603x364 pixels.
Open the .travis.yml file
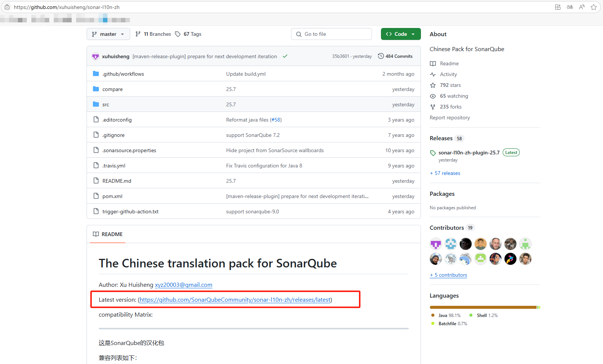point(114,166)
